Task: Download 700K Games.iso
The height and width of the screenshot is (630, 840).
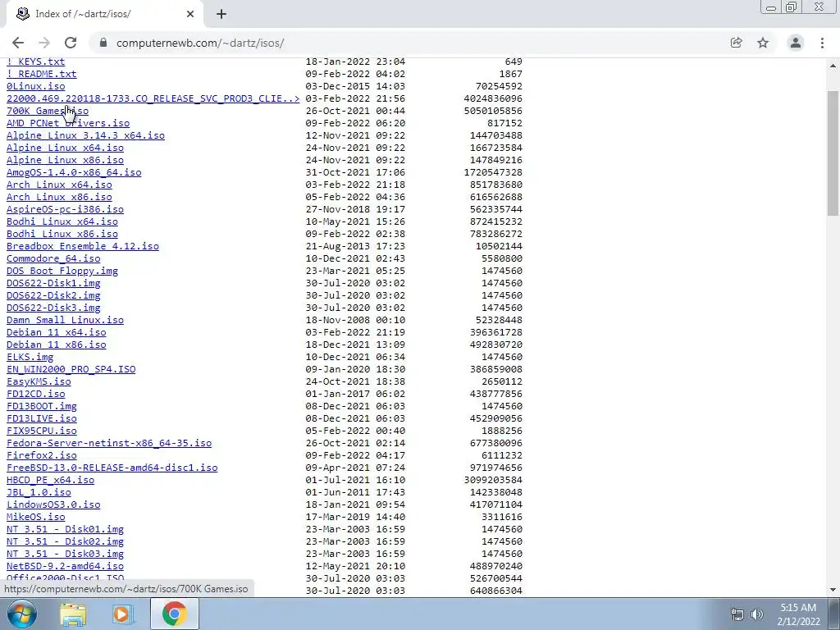Action: [x=47, y=111]
